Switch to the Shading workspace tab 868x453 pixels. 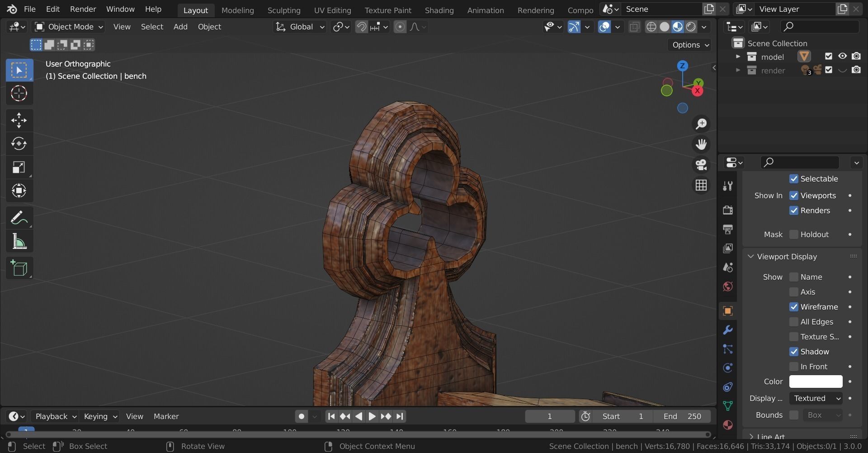click(439, 10)
